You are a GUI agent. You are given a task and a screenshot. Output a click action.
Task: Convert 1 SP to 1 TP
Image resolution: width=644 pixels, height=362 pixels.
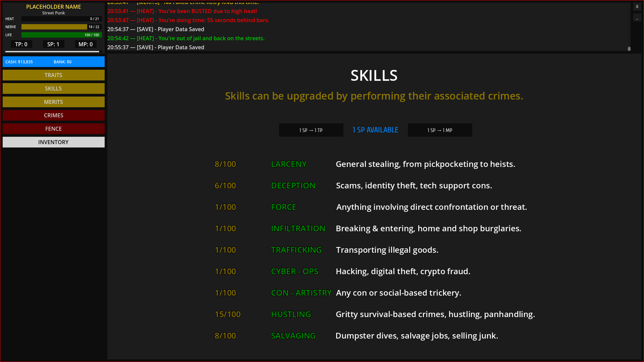point(311,130)
